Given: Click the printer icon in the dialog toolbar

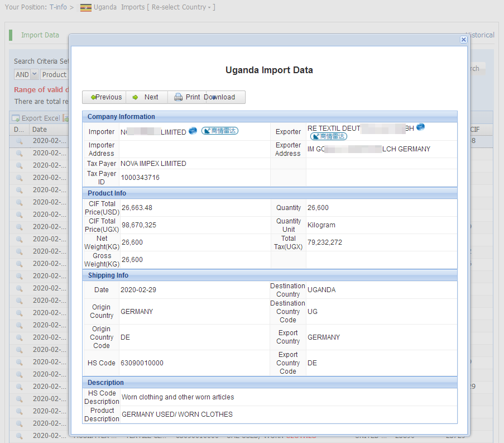Looking at the screenshot, I should click(x=178, y=97).
